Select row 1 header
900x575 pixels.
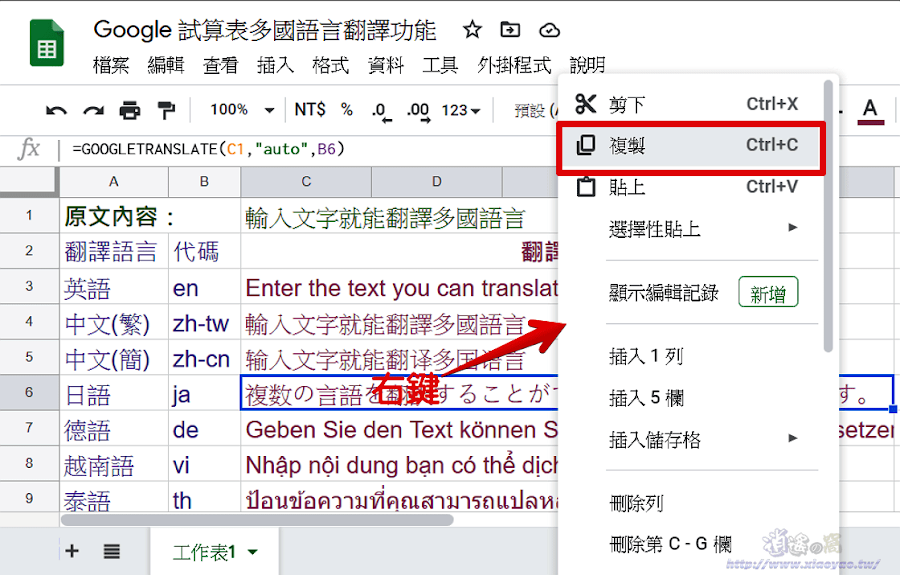(29, 216)
